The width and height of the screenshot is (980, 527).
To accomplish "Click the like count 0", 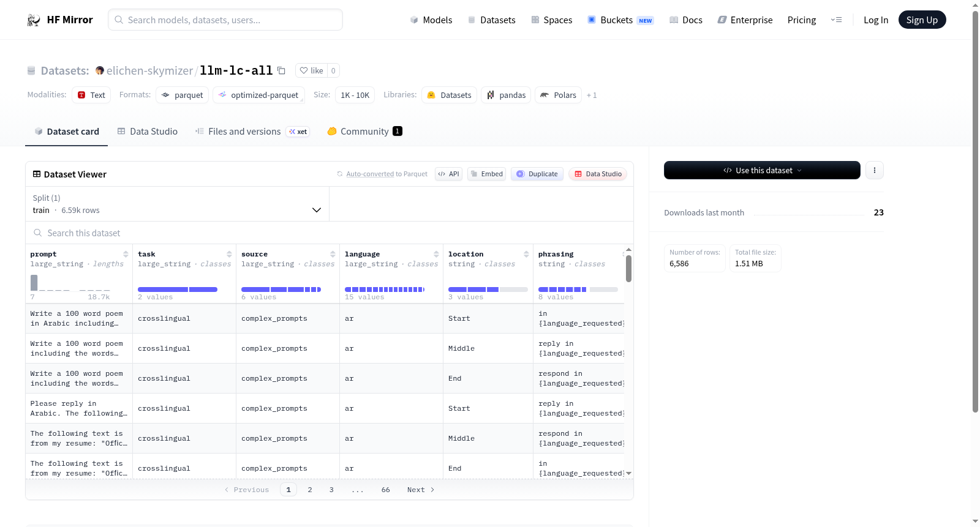I will pos(333,70).
